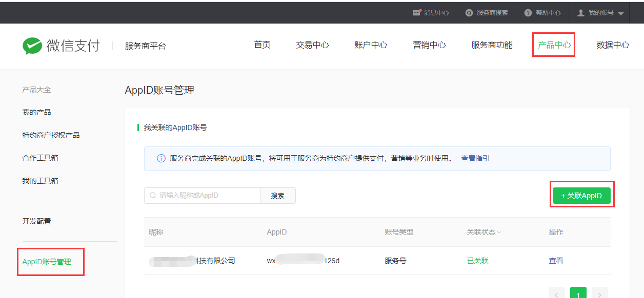Viewport: 644px width, 298px height.
Task: Open 服务商搜索 in the top bar
Action: click(492, 13)
